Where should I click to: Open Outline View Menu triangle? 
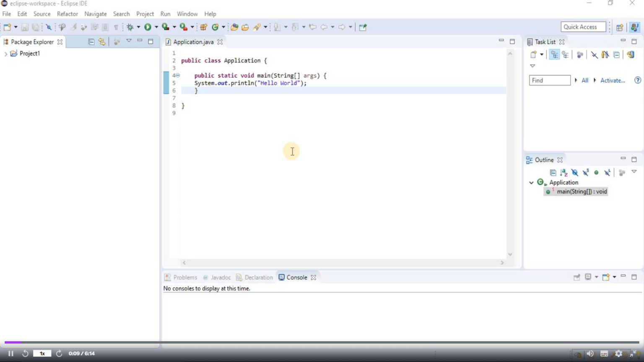pyautogui.click(x=634, y=172)
